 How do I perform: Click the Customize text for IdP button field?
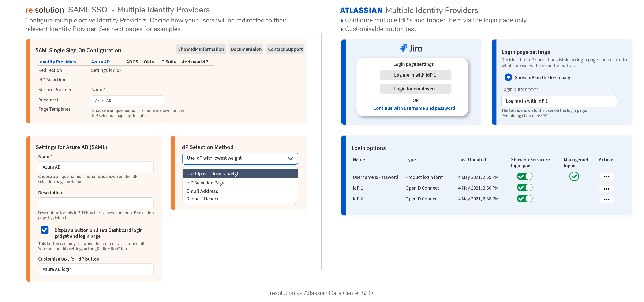[96, 269]
